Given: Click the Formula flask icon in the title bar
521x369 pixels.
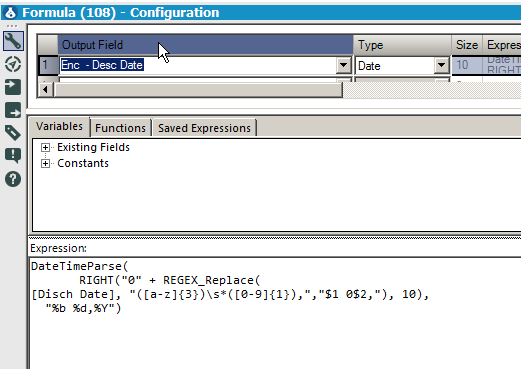Looking at the screenshot, I should pos(11,13).
